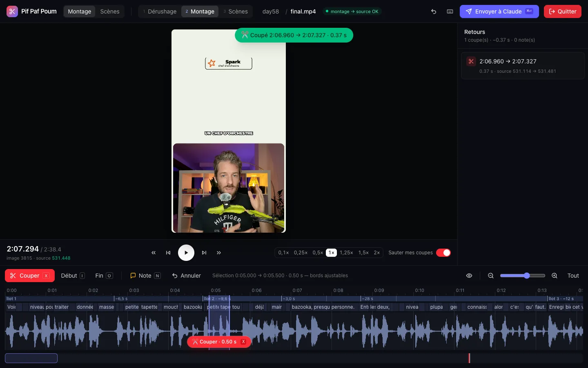Click the 'Îlot 3 · −12 s' segment label
This screenshot has height=368, width=588.
pyautogui.click(x=561, y=298)
